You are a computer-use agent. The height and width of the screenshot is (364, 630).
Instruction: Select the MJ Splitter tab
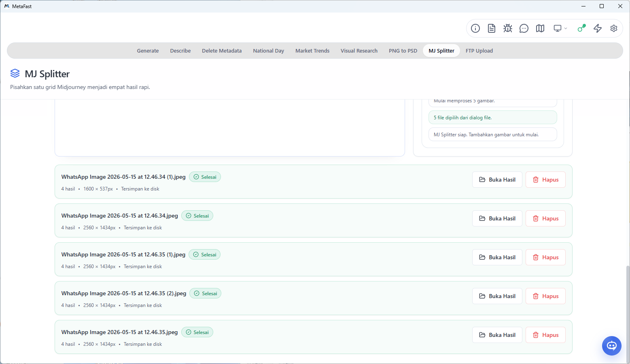click(441, 51)
